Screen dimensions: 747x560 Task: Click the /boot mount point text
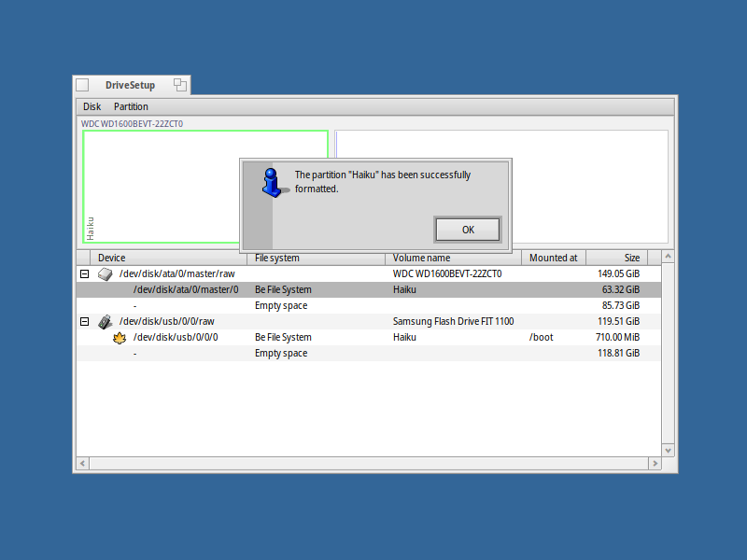click(542, 338)
